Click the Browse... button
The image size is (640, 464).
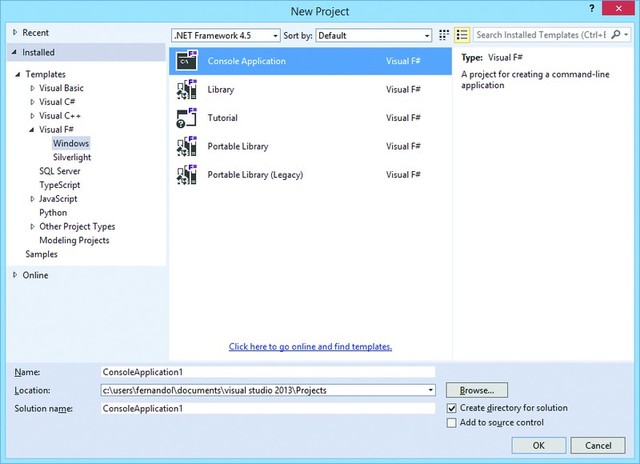pos(477,390)
